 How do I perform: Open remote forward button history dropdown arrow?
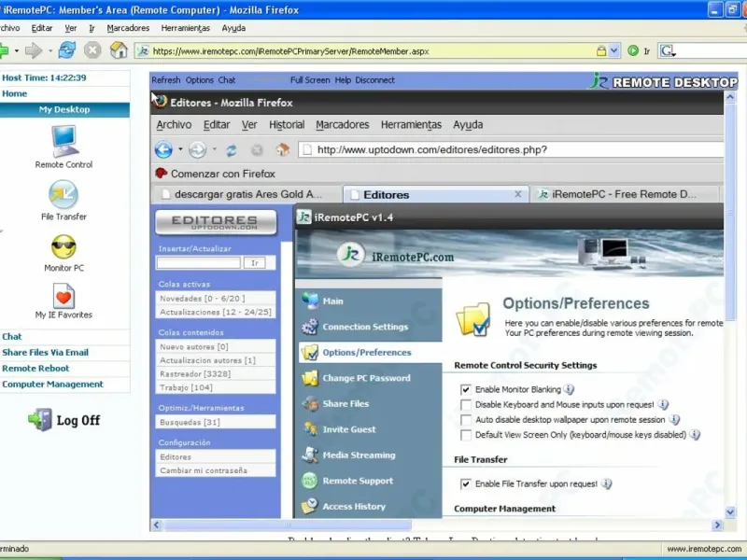click(x=215, y=149)
